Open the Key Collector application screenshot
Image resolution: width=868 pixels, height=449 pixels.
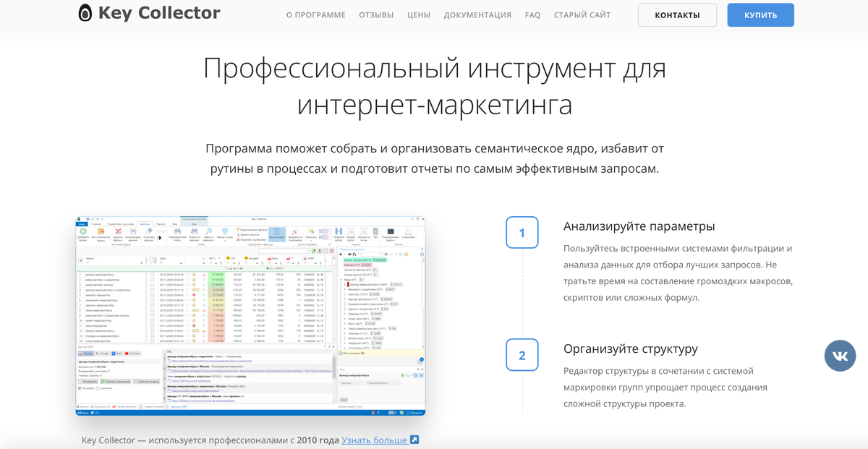250,316
